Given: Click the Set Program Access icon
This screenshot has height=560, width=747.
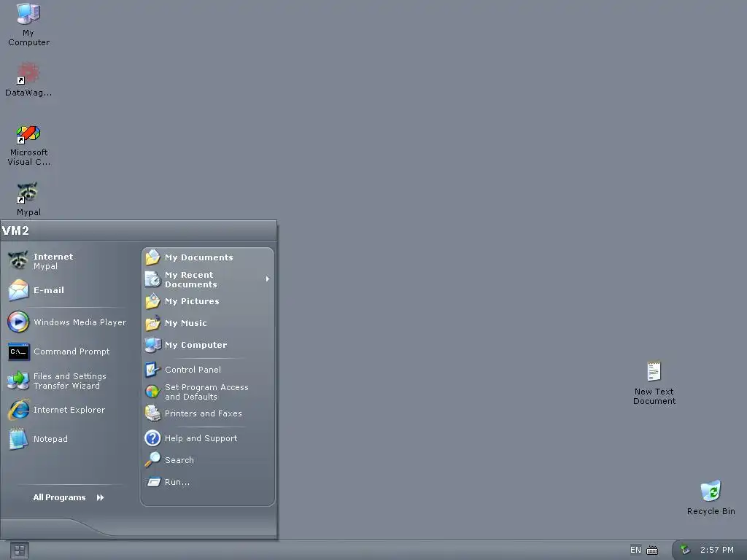Looking at the screenshot, I should click(152, 392).
